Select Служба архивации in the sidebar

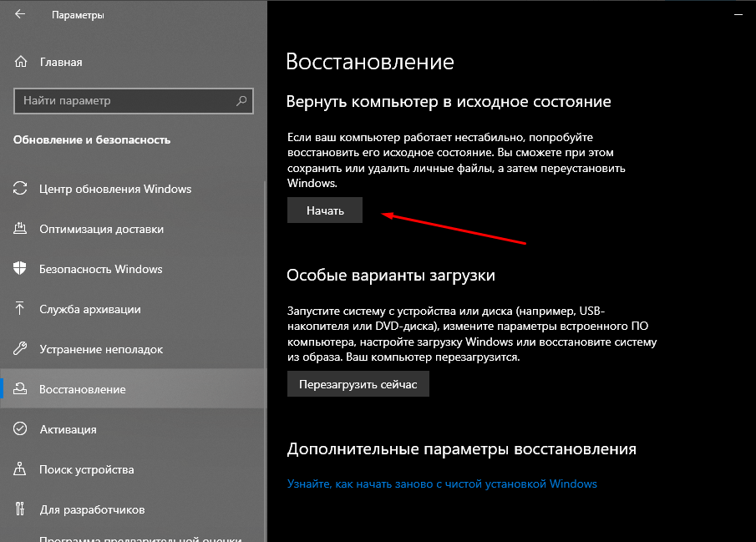(x=90, y=309)
